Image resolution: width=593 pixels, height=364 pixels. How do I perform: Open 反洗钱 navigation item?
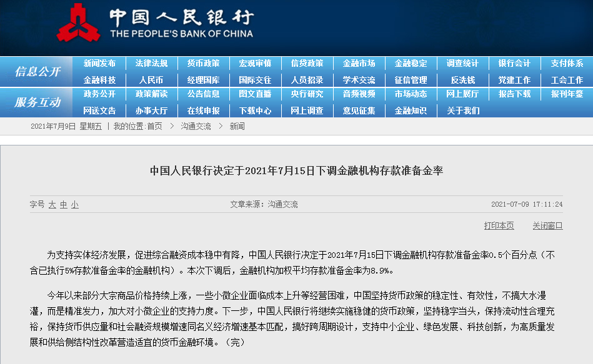tap(463, 80)
